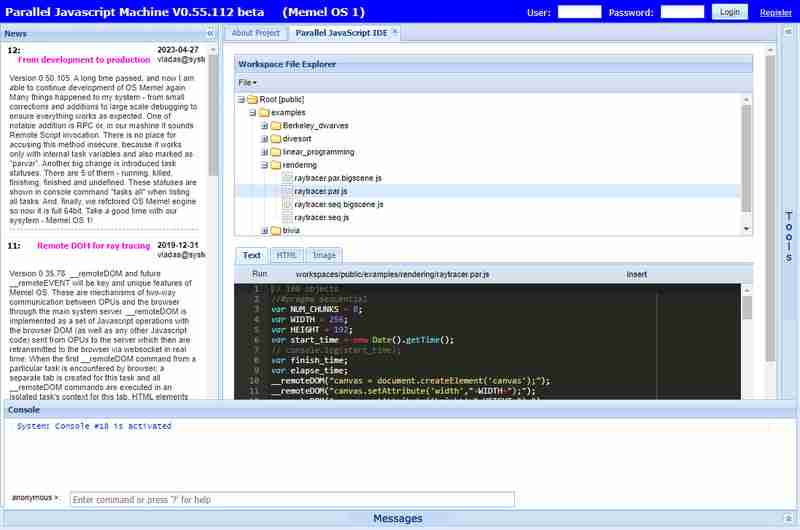The height and width of the screenshot is (530, 800).
Task: Click the file explorer scroll up arrow
Action: (x=746, y=99)
